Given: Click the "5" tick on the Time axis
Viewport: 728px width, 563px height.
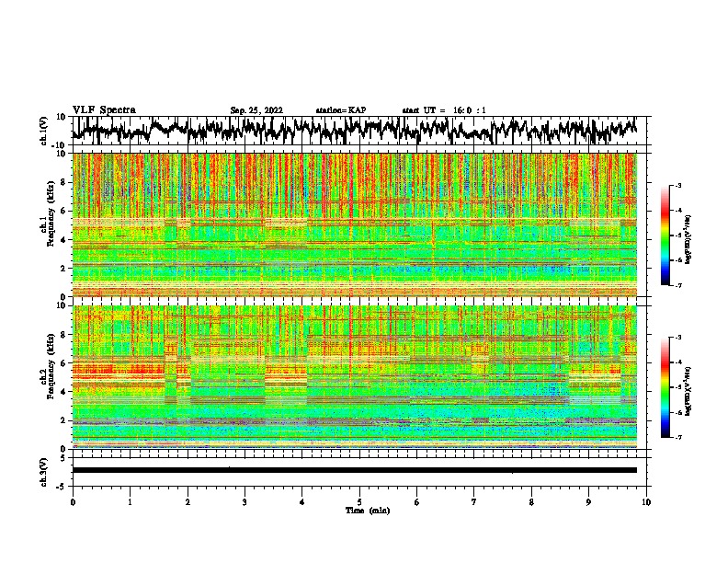Looking at the screenshot, I should point(359,502).
